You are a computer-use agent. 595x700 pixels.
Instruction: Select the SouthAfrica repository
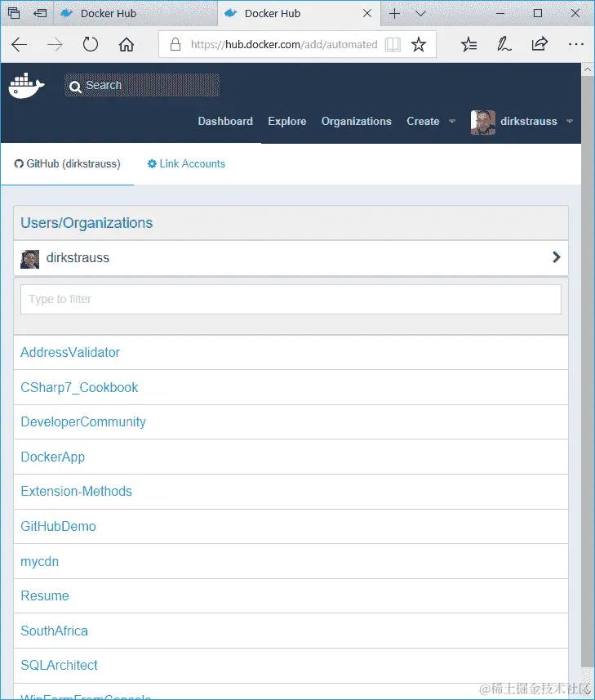pos(55,631)
